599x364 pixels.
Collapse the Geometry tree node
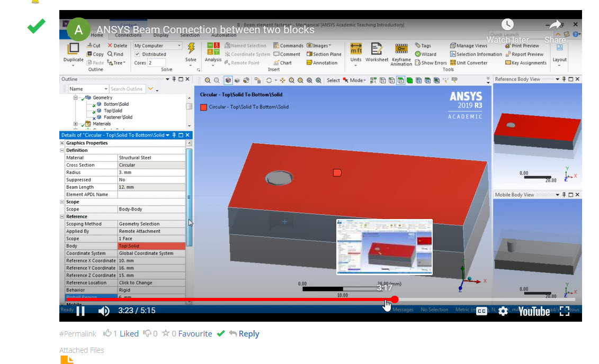pos(76,98)
